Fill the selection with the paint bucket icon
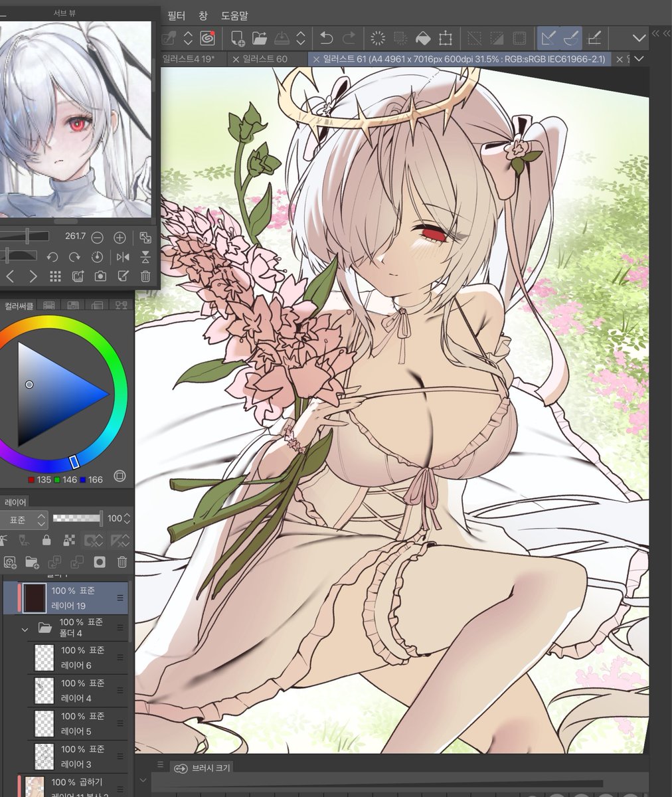 (423, 38)
